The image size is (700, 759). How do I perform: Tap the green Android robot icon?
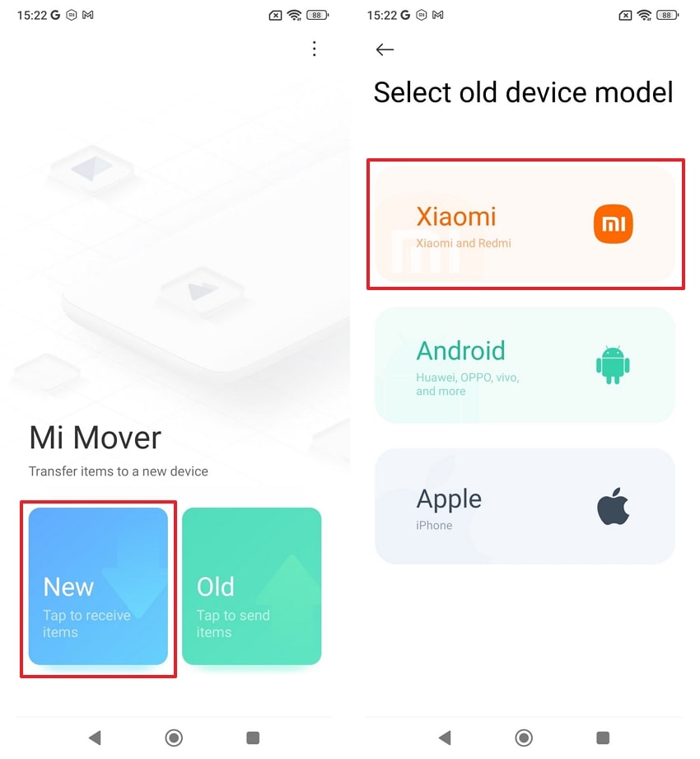click(x=613, y=365)
